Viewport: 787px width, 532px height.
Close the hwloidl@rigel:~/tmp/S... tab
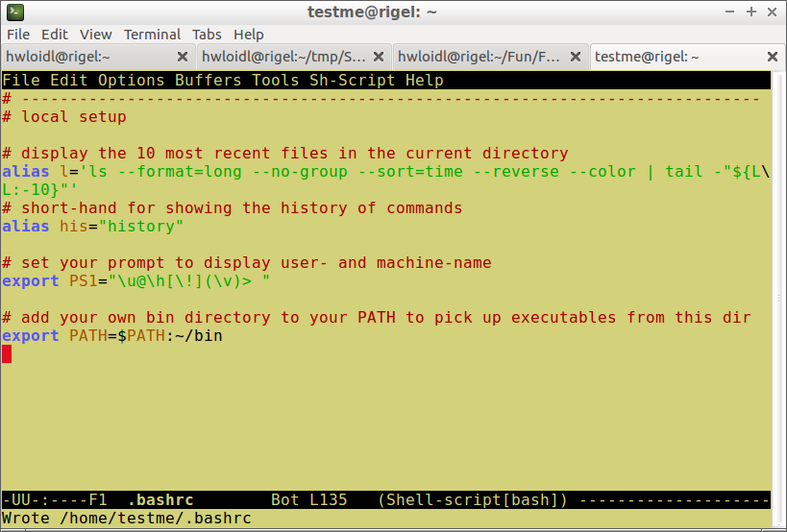tap(378, 57)
